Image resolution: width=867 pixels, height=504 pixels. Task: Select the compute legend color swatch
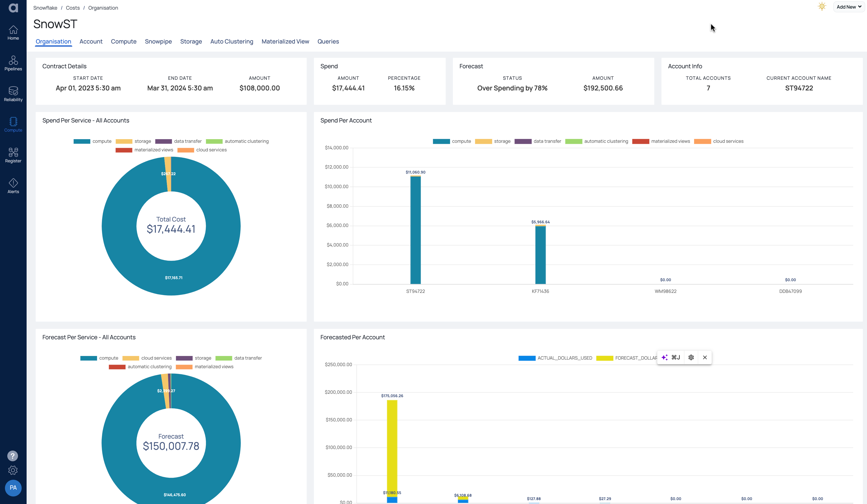(82, 141)
